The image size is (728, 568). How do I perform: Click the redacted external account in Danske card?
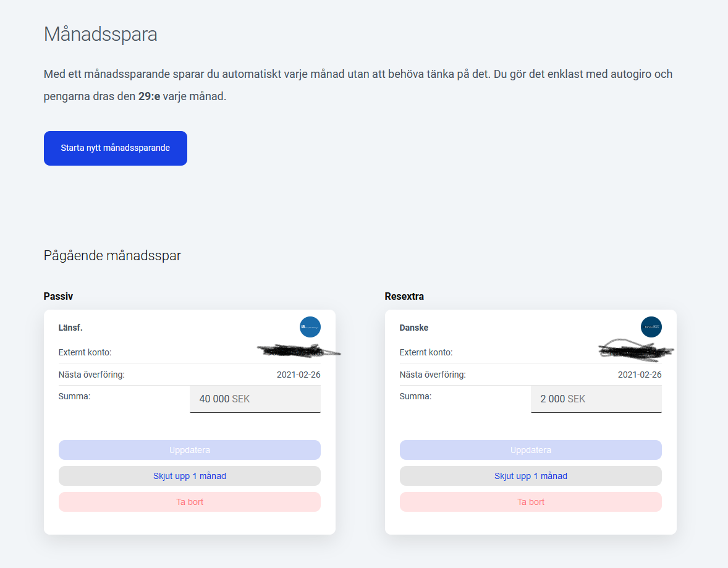(634, 350)
